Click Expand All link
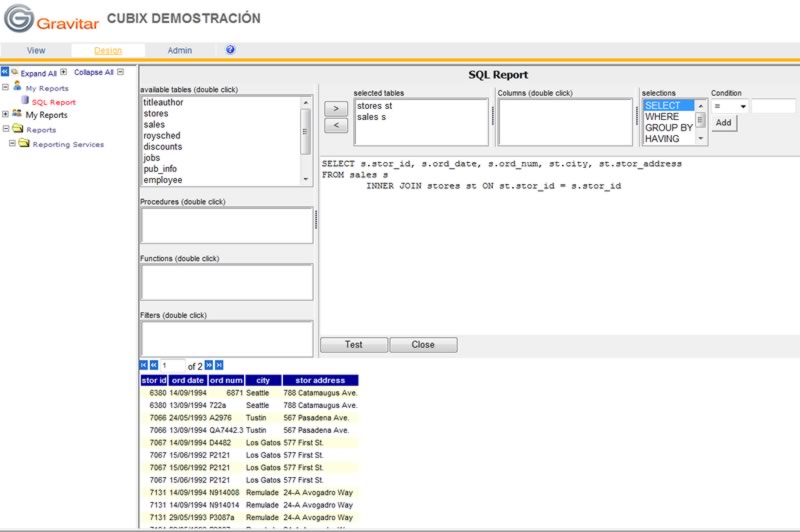The image size is (800, 532). tap(38, 73)
